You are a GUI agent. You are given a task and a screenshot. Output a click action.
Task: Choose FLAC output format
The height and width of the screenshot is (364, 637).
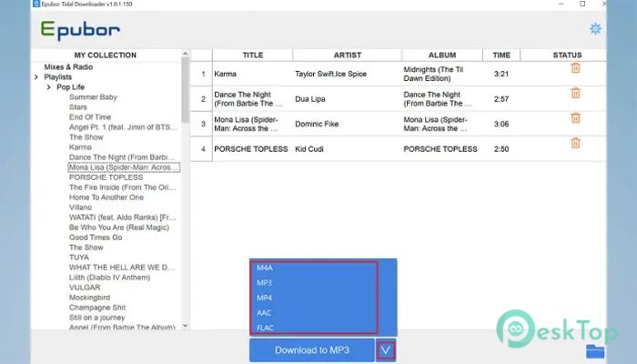(265, 328)
